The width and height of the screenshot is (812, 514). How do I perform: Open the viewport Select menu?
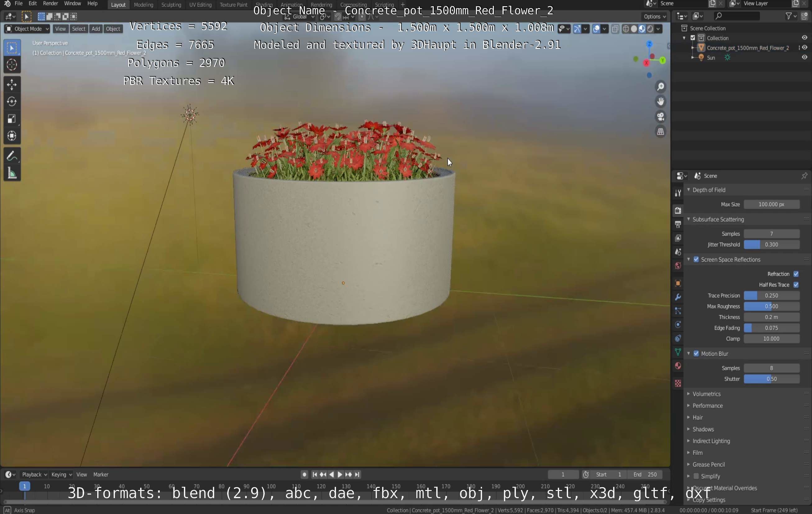click(79, 29)
